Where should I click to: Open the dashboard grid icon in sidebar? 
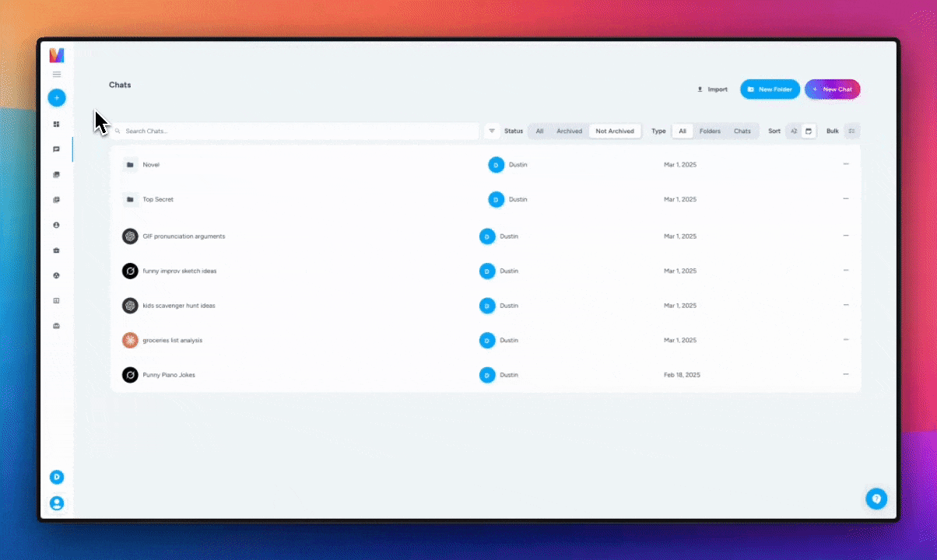click(57, 124)
